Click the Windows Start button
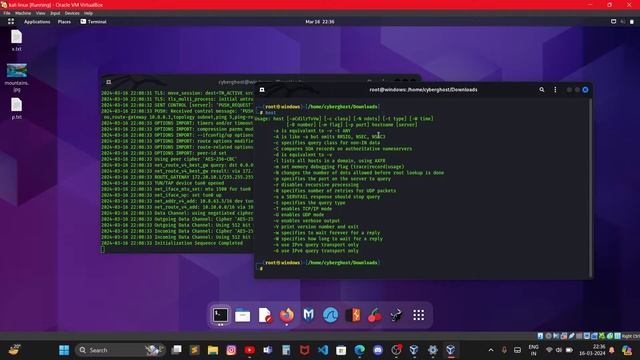This screenshot has width=640, height=360. coord(64,350)
